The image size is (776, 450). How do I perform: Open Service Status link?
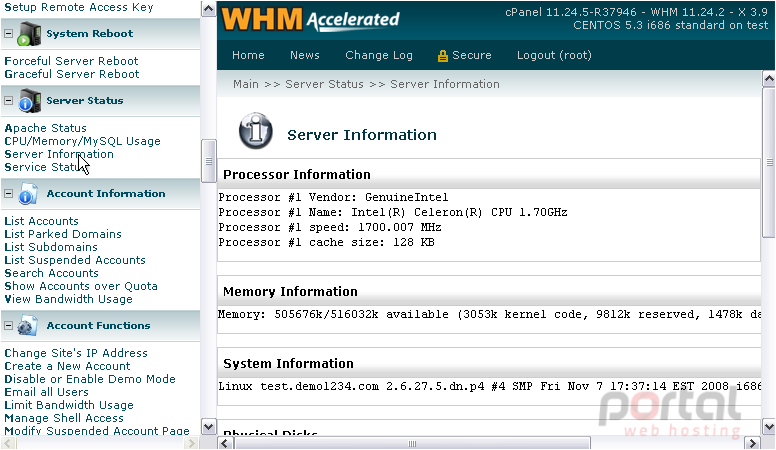(46, 167)
